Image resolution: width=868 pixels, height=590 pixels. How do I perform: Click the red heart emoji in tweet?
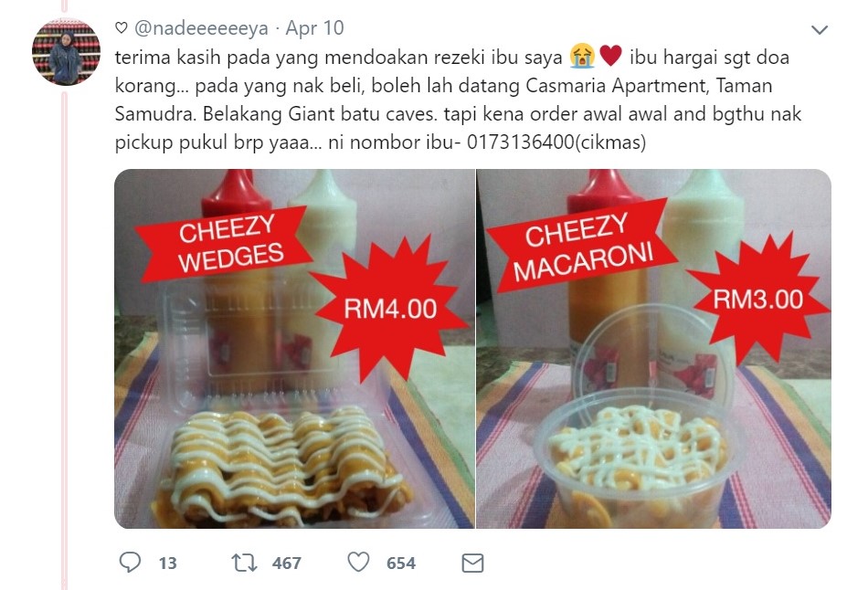(610, 56)
